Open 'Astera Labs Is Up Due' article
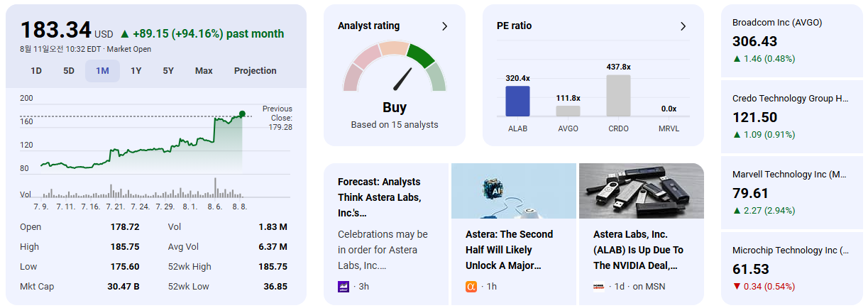Image resolution: width=868 pixels, height=308 pixels. tap(642, 234)
